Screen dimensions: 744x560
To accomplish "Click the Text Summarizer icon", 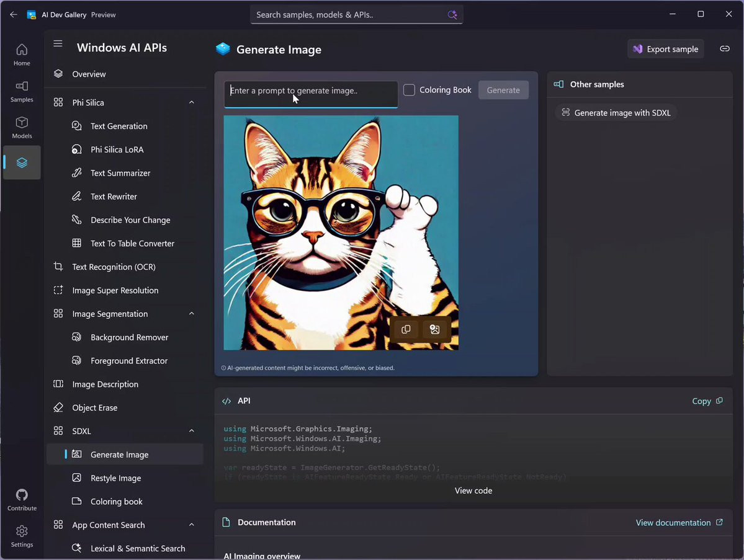I will [x=76, y=172].
